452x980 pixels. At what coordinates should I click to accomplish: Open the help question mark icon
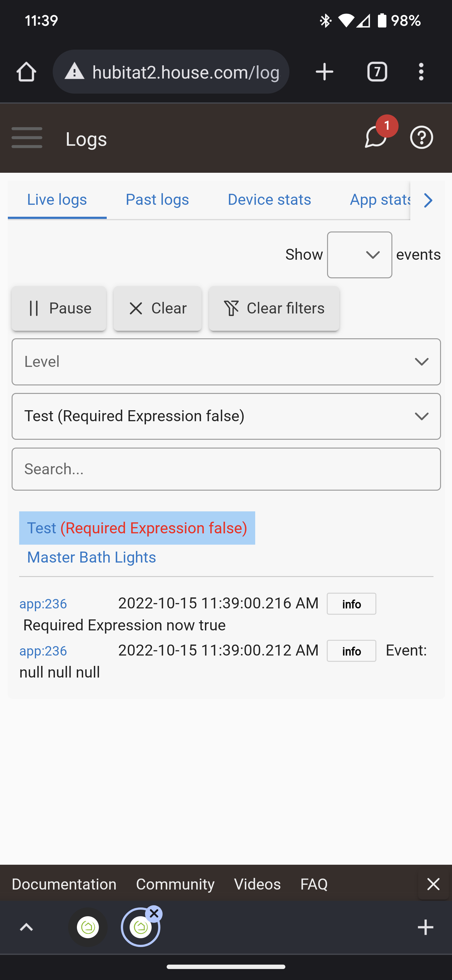tap(422, 137)
